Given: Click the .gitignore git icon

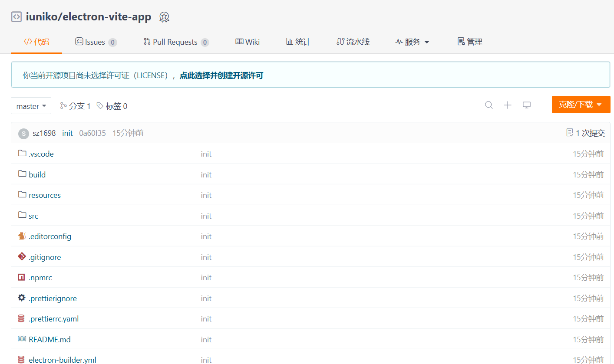Looking at the screenshot, I should [x=22, y=256].
